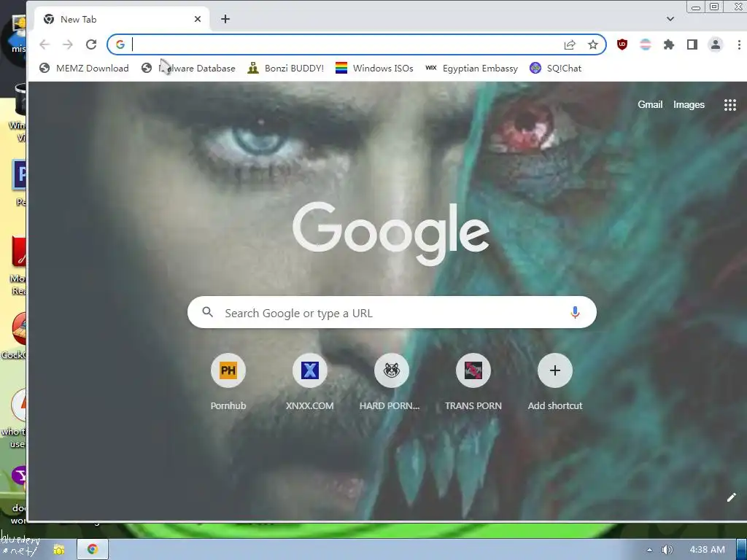Click the share page icon in address bar

pos(570,44)
